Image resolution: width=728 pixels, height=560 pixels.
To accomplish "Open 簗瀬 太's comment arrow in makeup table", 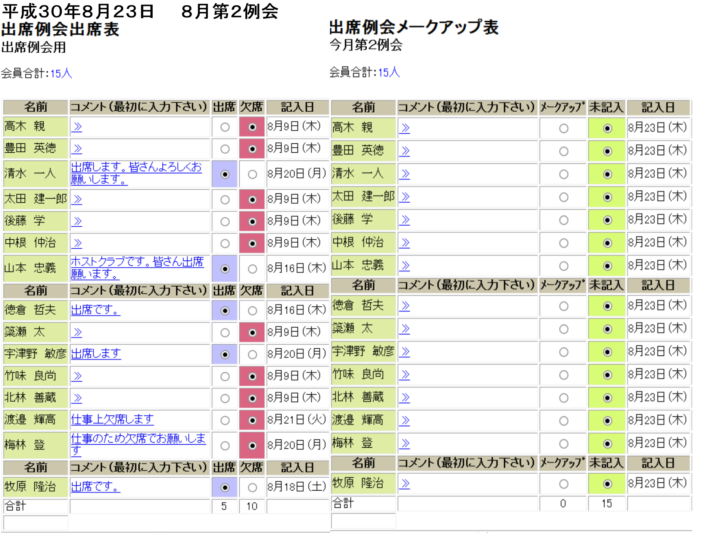I will [x=405, y=329].
